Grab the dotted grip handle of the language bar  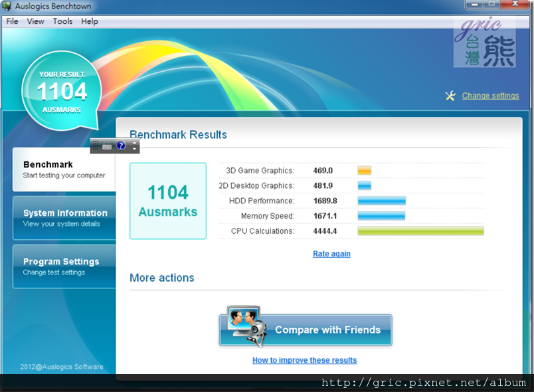pyautogui.click(x=95, y=146)
